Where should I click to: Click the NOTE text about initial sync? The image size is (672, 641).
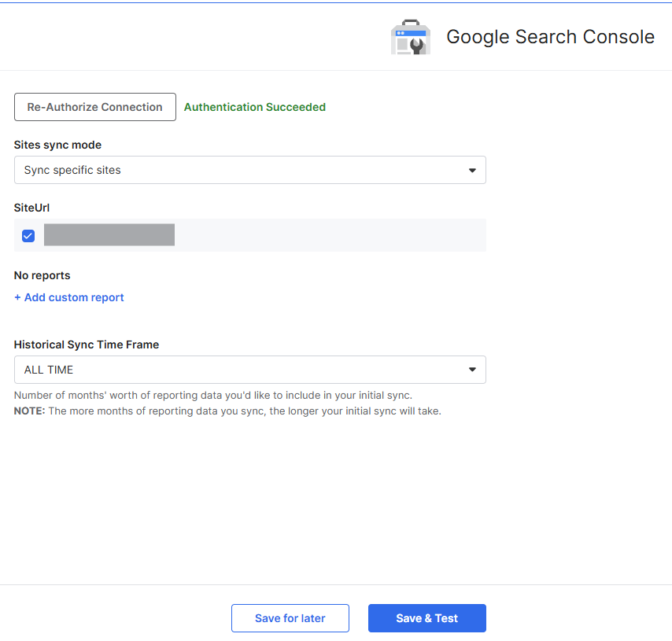227,411
